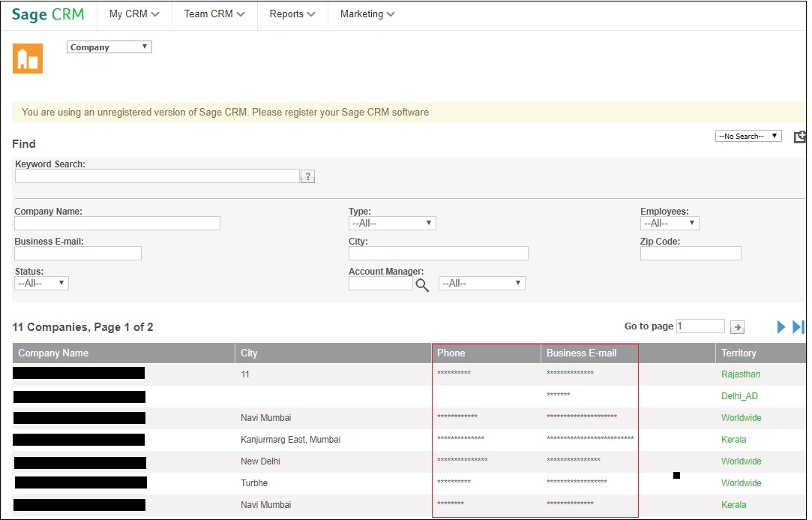
Task: Click the last page blue arrow
Action: 798,327
